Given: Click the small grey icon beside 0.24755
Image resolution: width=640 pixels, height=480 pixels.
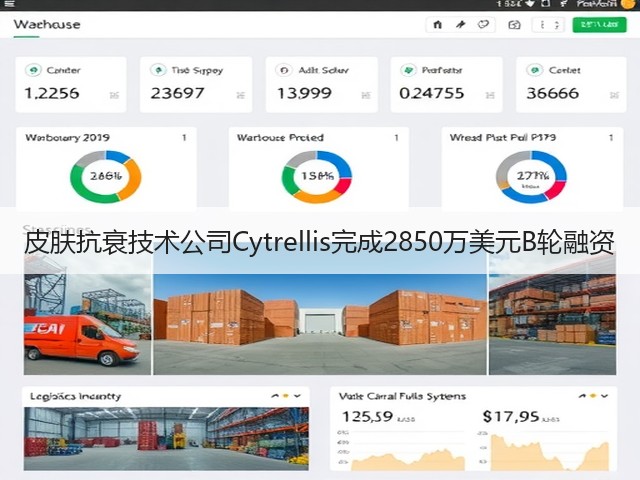Looking at the screenshot, I should (490, 95).
